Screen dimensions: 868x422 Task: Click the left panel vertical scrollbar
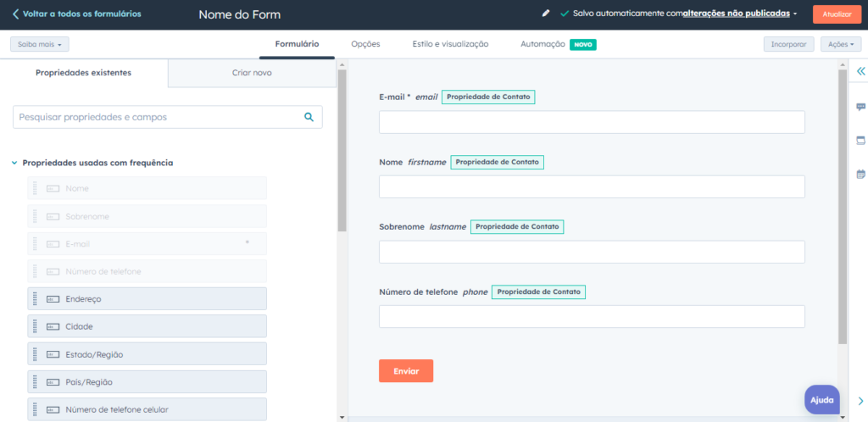342,150
